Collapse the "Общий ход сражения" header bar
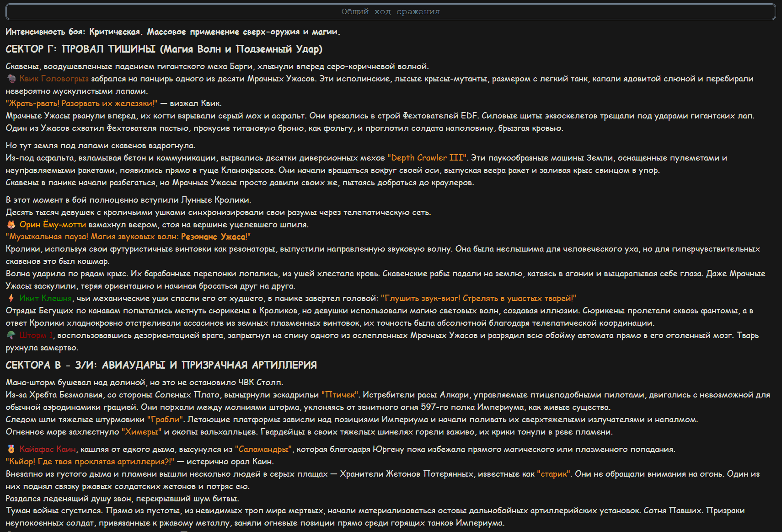Viewport: 782px width, 532px height. 391,12
